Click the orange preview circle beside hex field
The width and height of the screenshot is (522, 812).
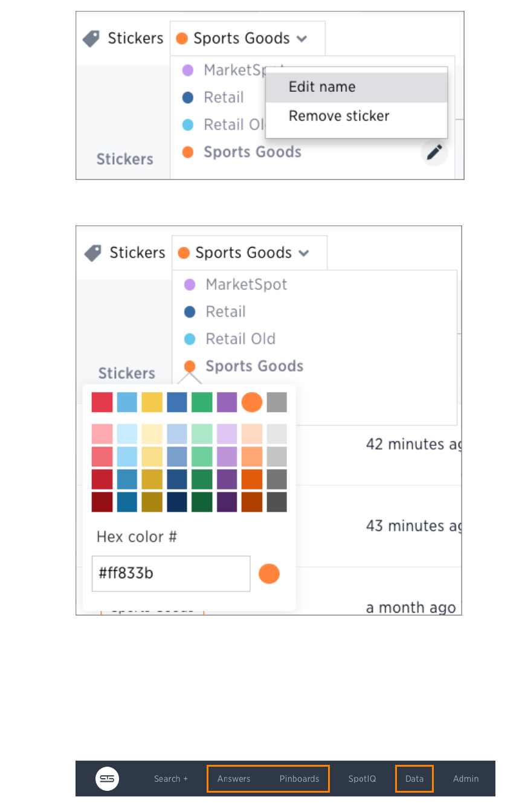coord(269,573)
